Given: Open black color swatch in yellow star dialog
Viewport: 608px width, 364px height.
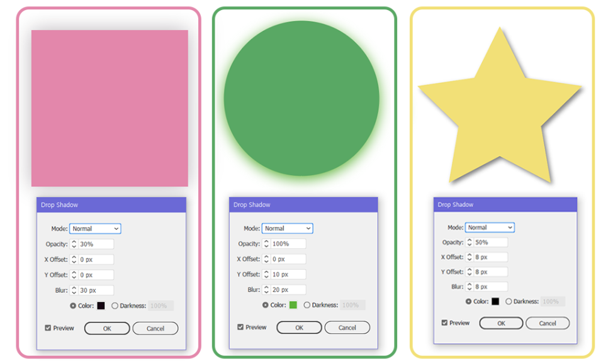Looking at the screenshot, I should point(495,301).
